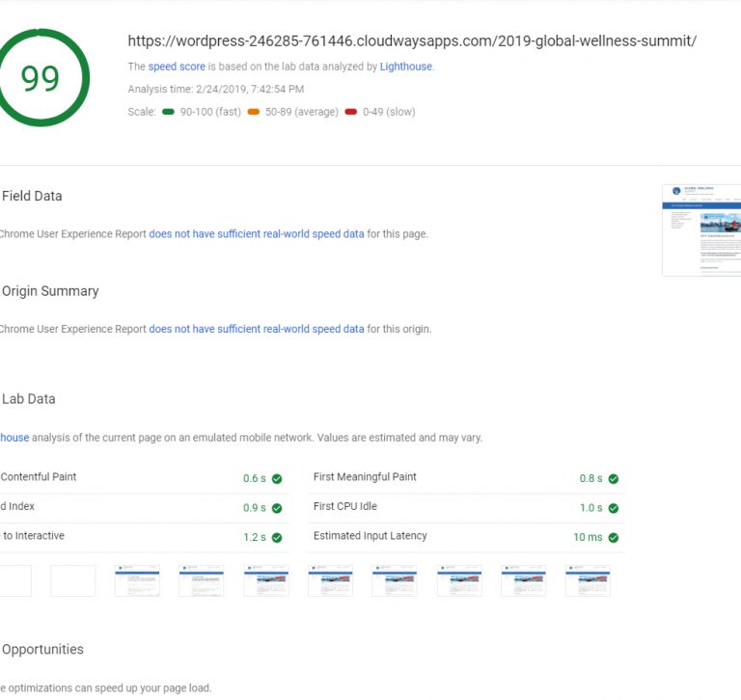Viewport: 741px width, 700px height.
Task: Click the green 90-100 fast scale marker
Action: coord(169,112)
